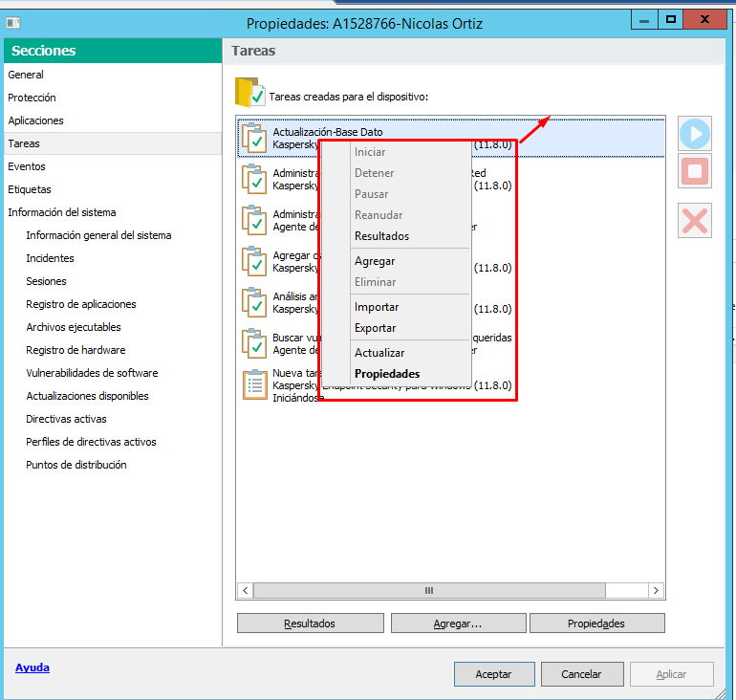Click the task list horizontal scrollbar thumb

(x=429, y=591)
